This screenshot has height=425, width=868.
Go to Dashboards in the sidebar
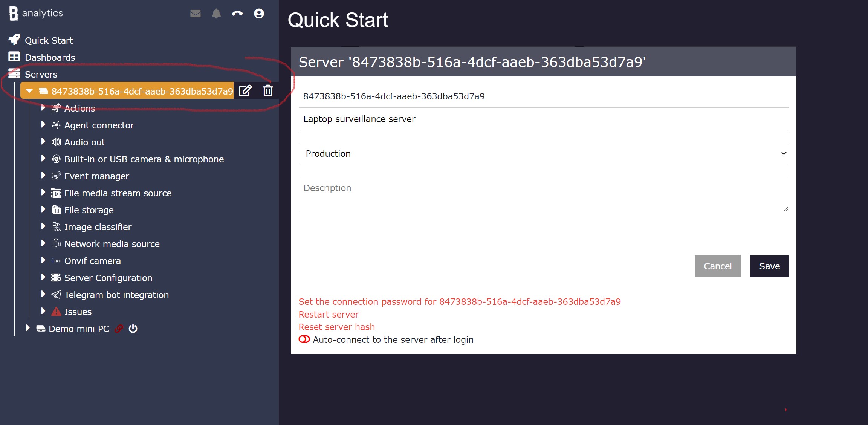50,57
